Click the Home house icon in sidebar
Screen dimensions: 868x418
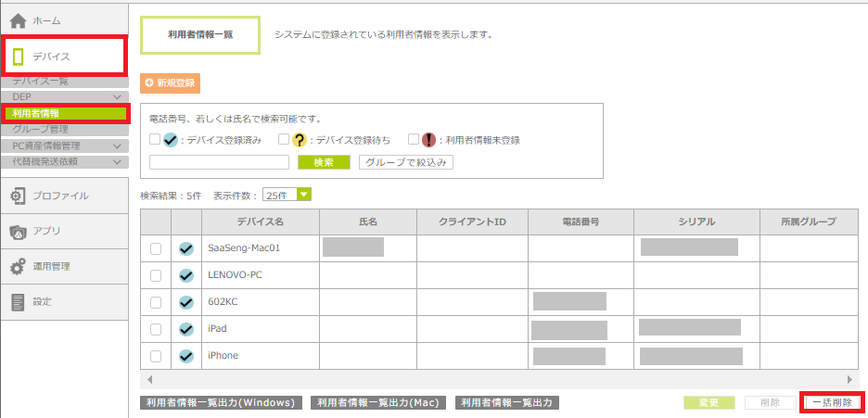18,19
